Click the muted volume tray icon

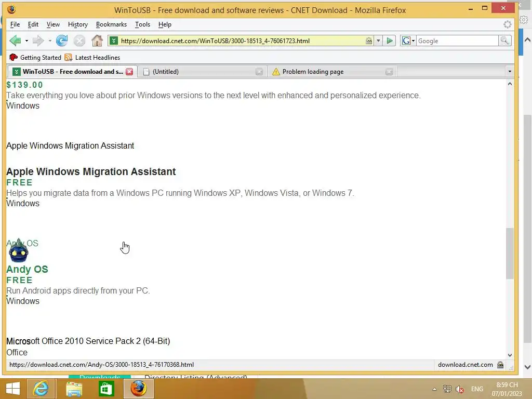click(x=460, y=389)
